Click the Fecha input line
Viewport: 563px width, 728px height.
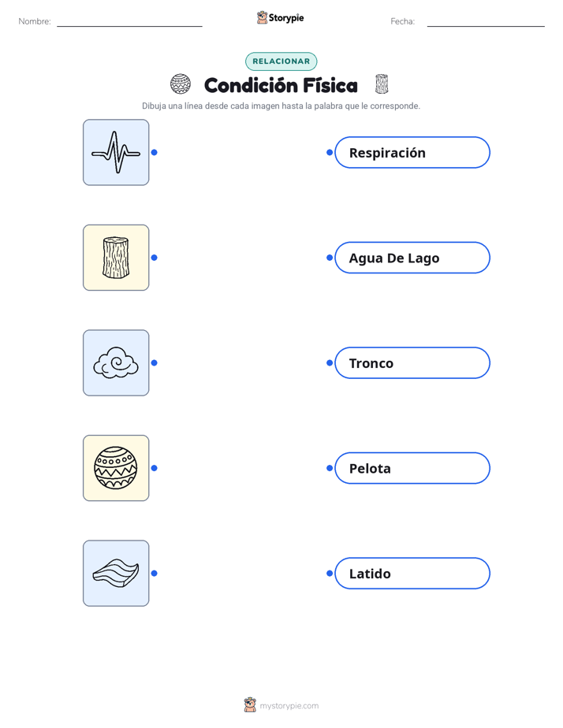coord(486,25)
